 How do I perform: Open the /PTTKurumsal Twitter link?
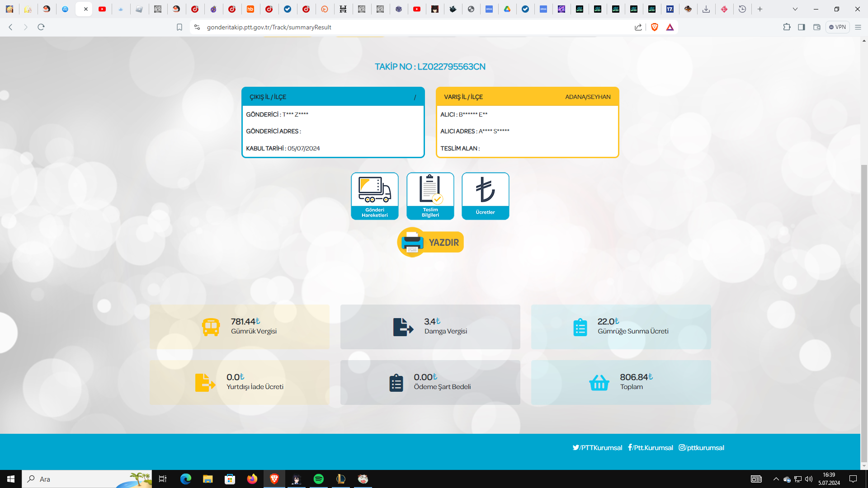[x=597, y=447]
